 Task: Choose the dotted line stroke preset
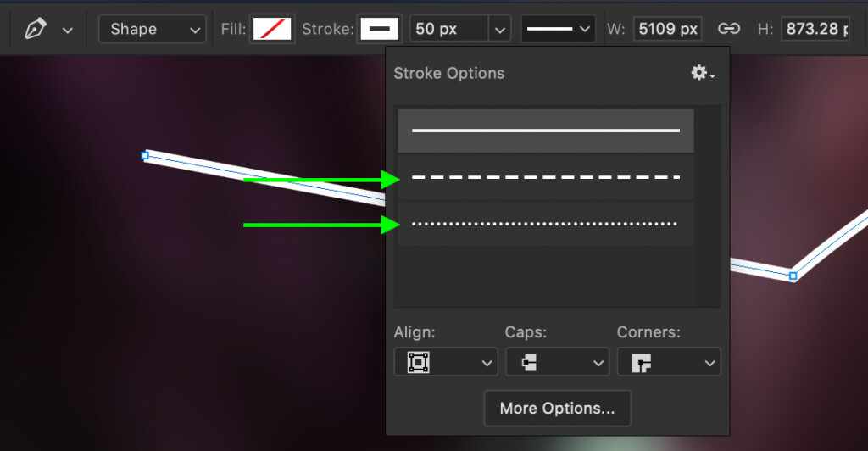[x=546, y=224]
